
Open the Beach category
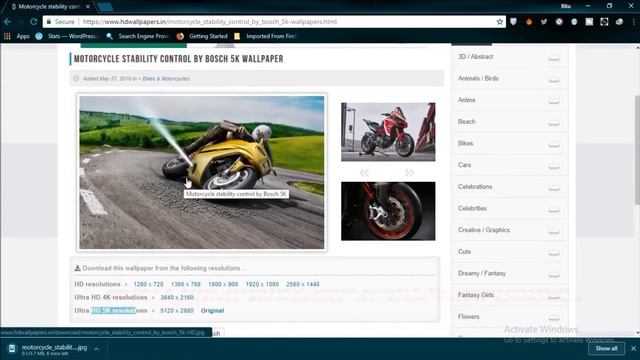467,122
